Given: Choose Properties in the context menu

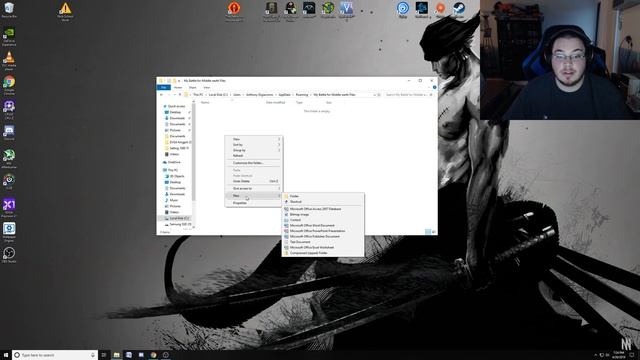Looking at the screenshot, I should coord(253,203).
